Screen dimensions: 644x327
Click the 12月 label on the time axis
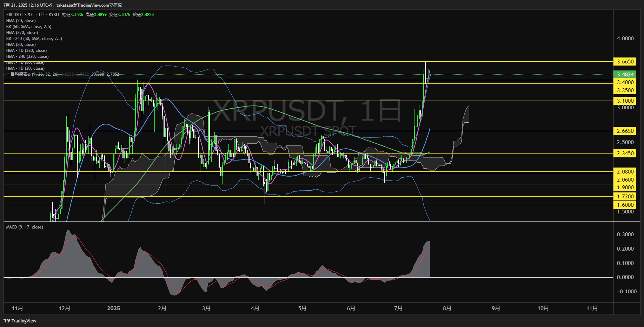tap(65, 308)
